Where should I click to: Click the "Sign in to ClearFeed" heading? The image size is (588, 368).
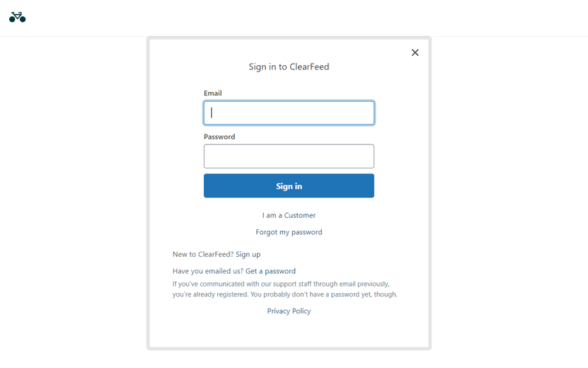coord(289,67)
